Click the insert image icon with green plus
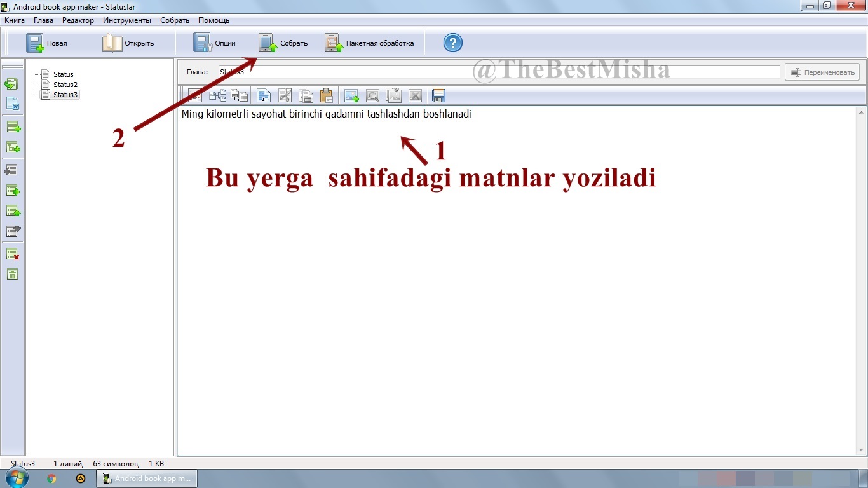868x488 pixels. pos(351,96)
